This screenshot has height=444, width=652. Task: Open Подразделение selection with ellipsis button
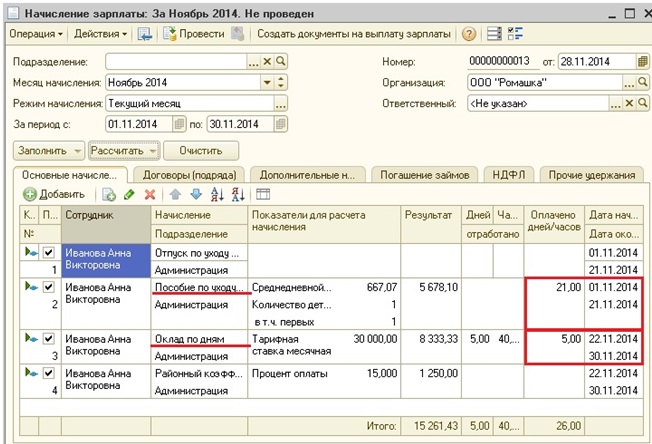(254, 62)
